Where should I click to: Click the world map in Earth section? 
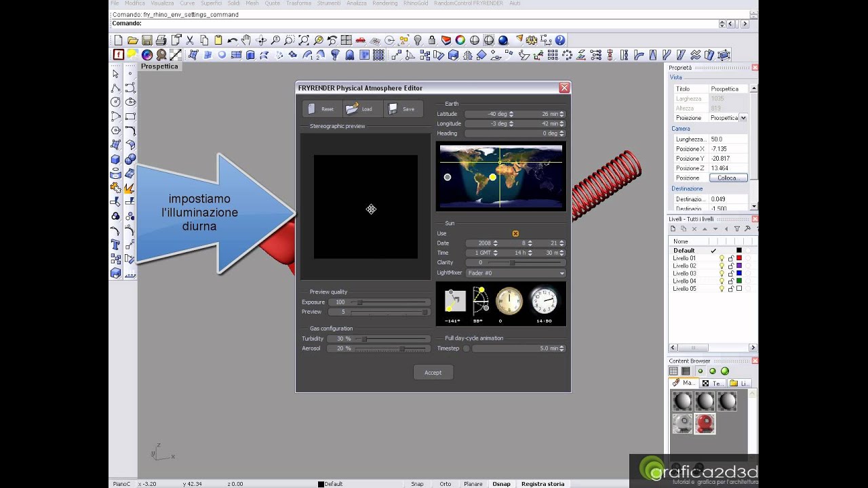pos(501,176)
